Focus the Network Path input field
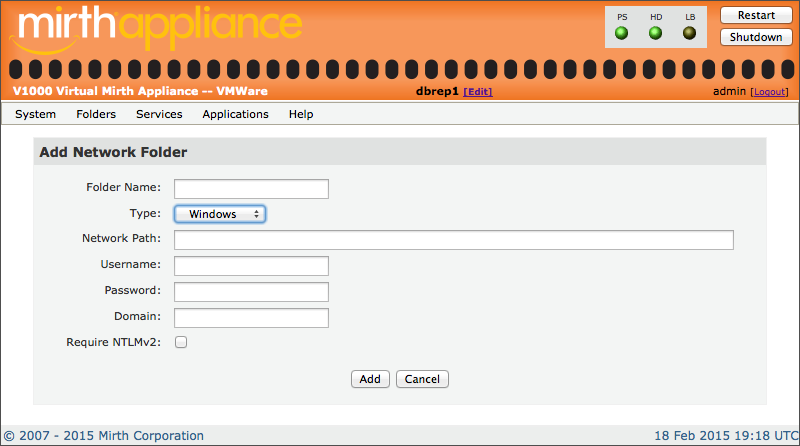The image size is (800, 446). click(x=454, y=240)
